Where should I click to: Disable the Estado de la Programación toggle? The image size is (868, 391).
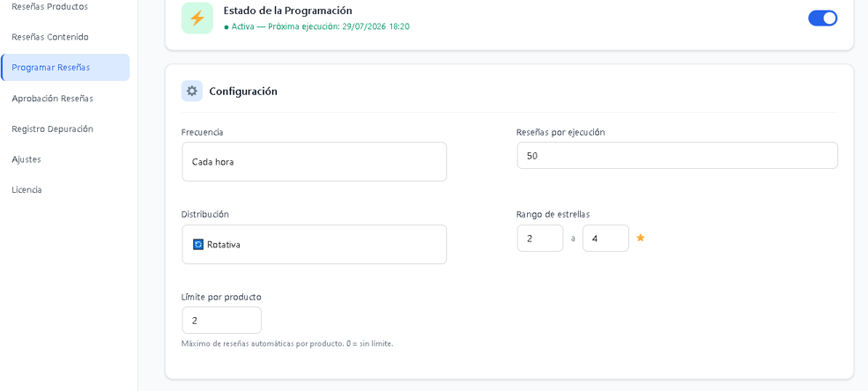(822, 18)
